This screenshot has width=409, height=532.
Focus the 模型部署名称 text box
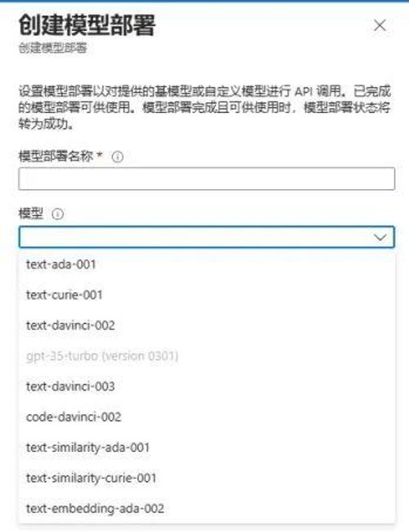(x=206, y=178)
